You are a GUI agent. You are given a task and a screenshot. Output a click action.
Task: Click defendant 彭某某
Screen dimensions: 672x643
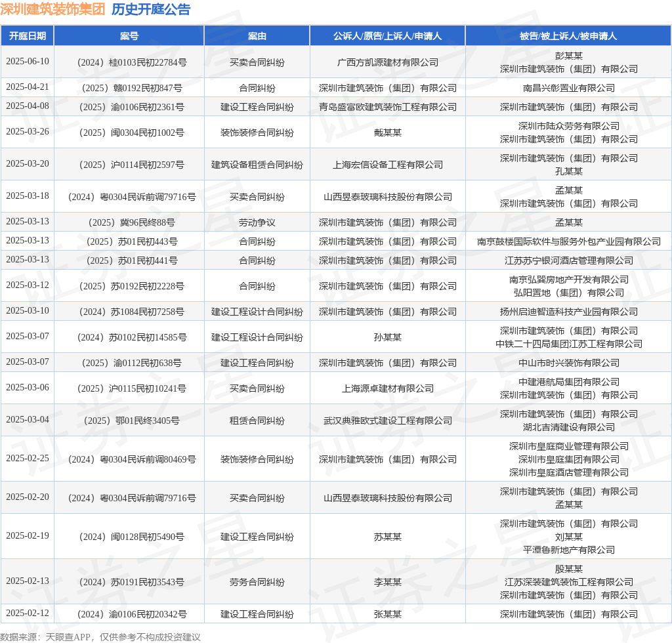click(569, 56)
